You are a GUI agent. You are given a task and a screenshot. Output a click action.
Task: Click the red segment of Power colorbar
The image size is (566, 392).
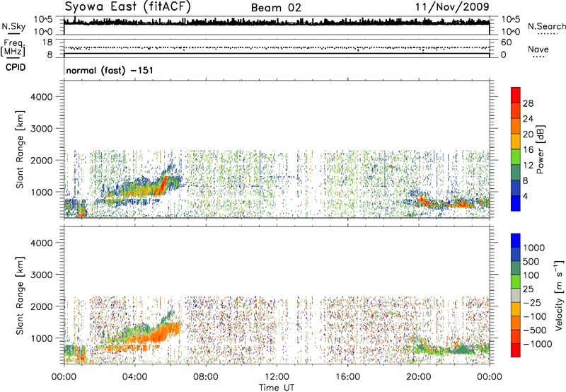point(516,95)
